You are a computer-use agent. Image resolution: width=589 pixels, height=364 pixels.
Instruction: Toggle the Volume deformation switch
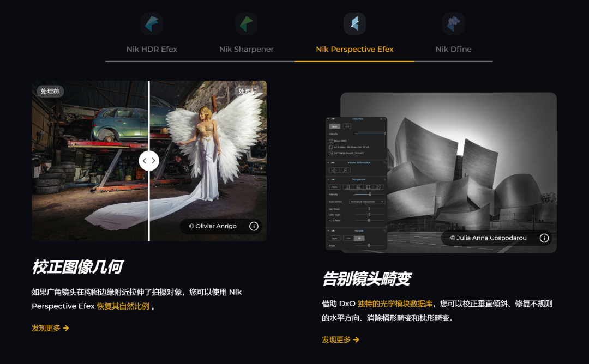coord(333,162)
